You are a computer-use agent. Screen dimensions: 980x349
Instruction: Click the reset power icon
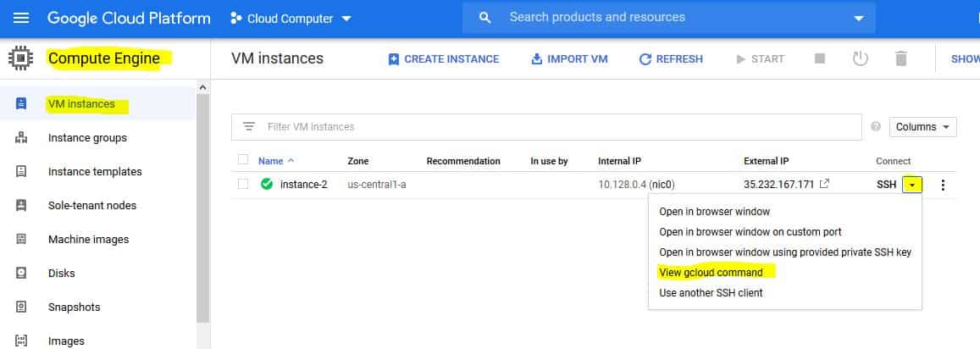(x=861, y=58)
